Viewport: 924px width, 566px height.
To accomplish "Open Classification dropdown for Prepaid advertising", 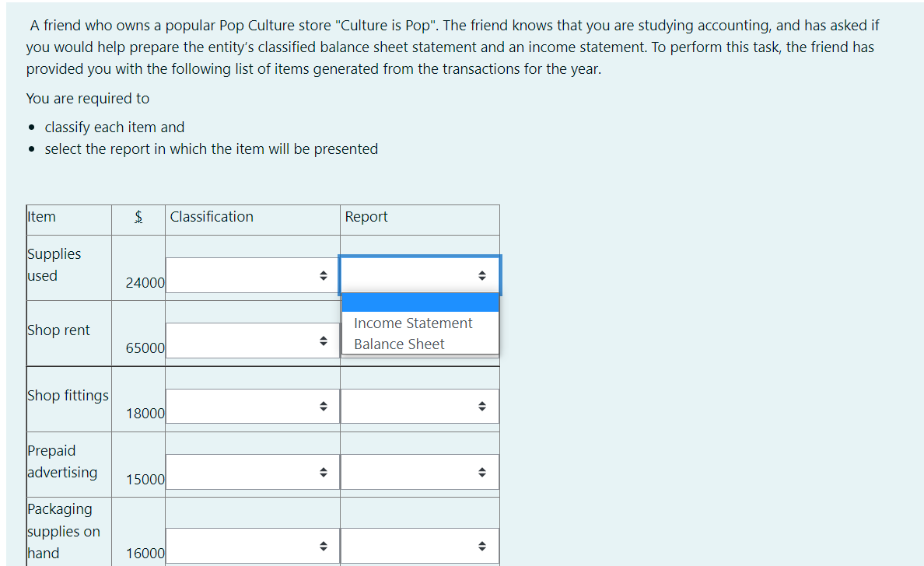I will 252,472.
